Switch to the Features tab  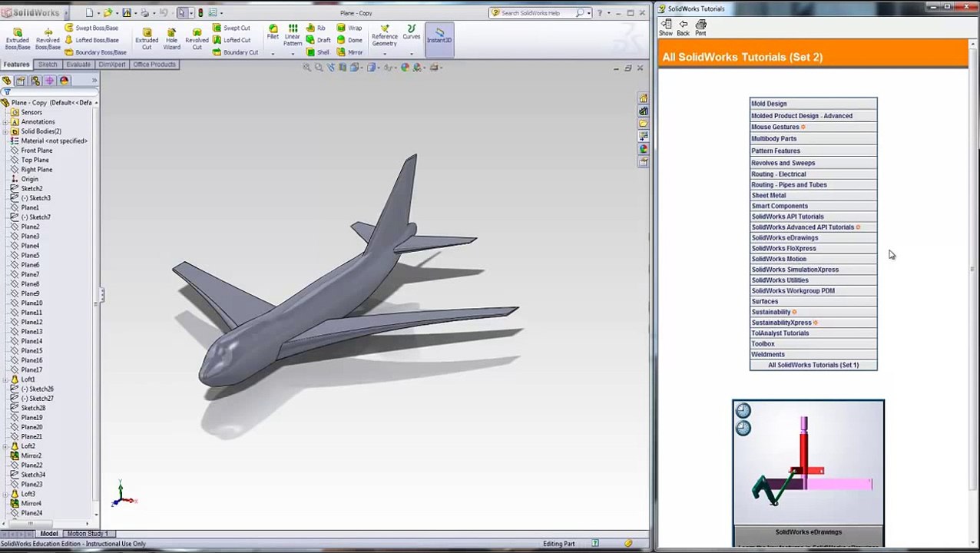coord(16,65)
